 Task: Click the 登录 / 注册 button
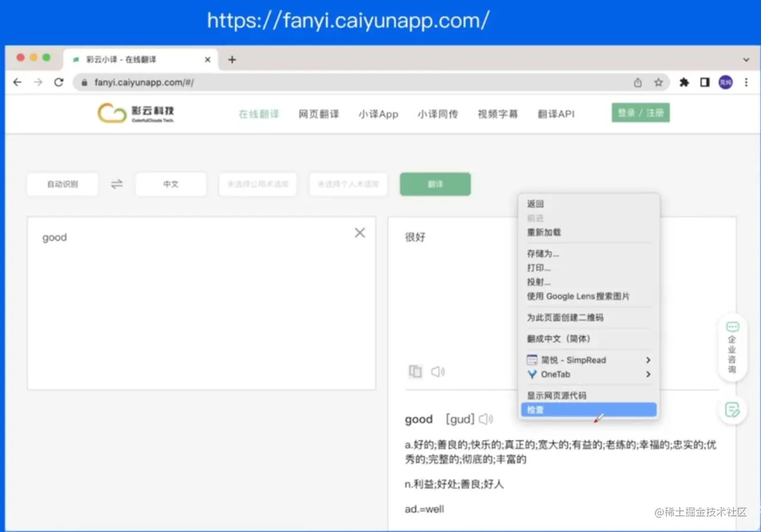(641, 113)
